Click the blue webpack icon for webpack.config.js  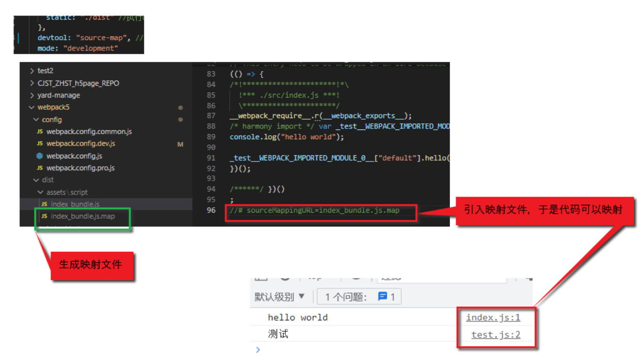pyautogui.click(x=40, y=156)
